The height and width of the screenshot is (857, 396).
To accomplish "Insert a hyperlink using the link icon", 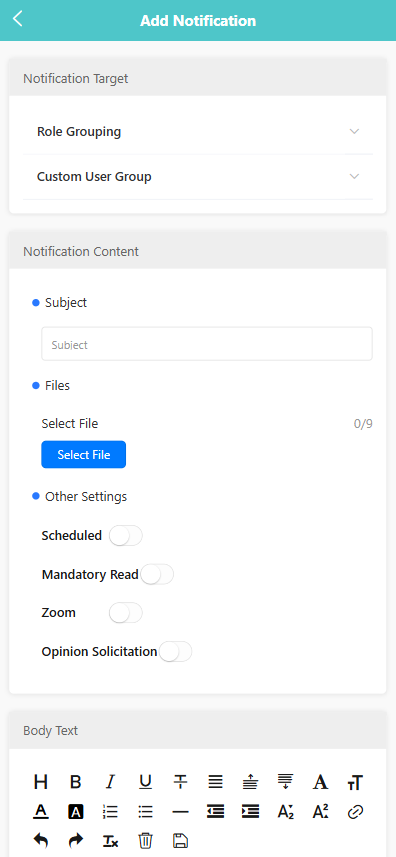I will click(x=355, y=812).
